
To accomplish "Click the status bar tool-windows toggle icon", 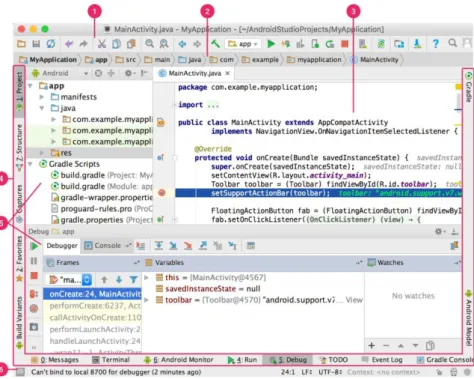I will (20, 372).
